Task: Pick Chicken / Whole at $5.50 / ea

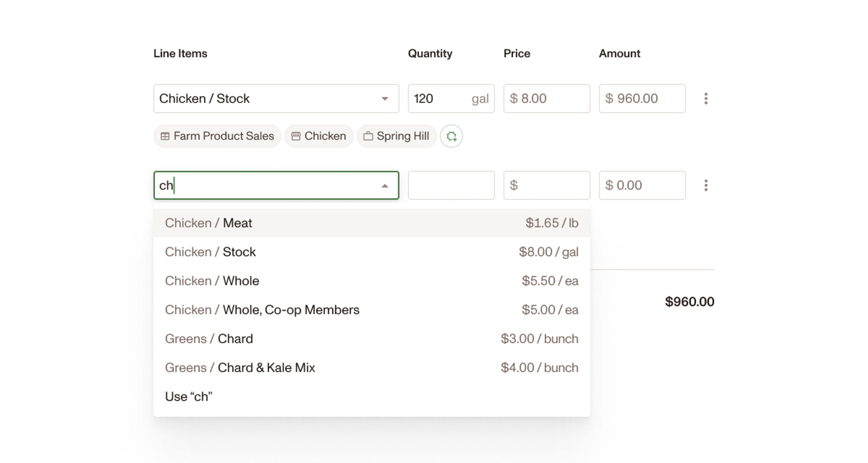Action: pyautogui.click(x=371, y=281)
